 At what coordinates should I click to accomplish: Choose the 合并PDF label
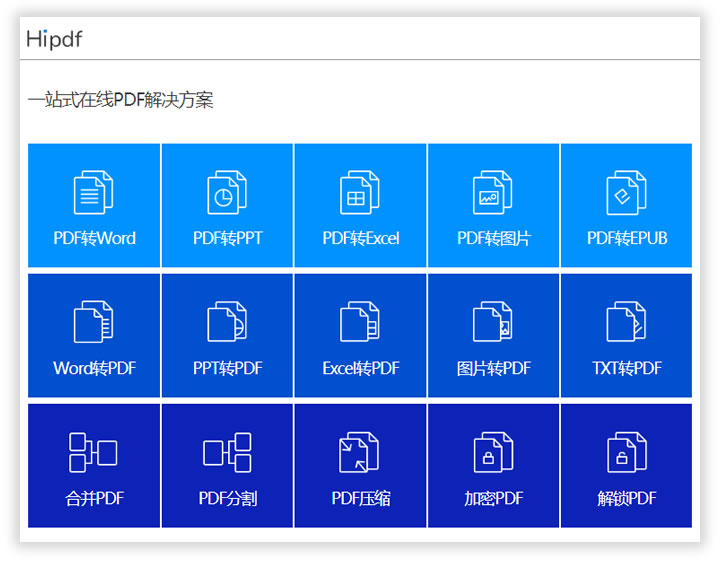click(x=95, y=499)
